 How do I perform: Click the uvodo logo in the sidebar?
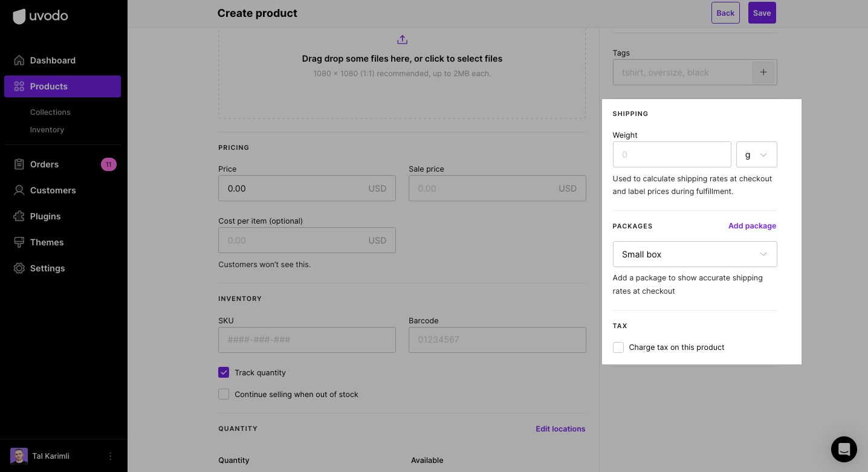point(40,16)
